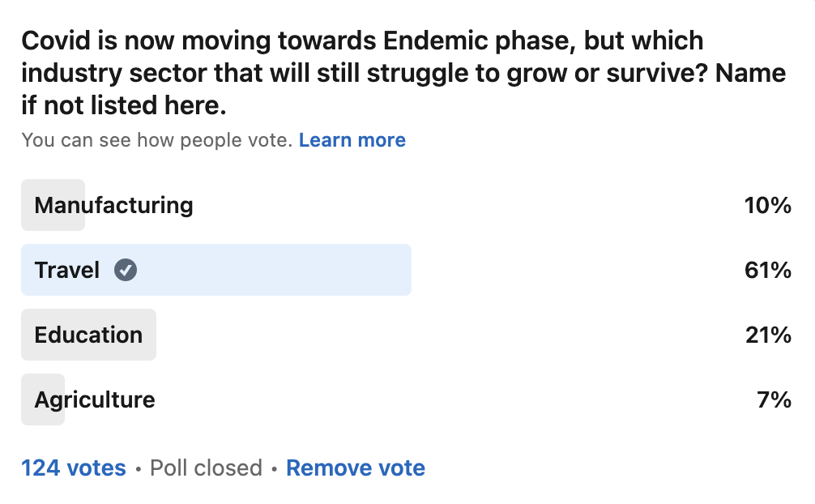Select the Travel option label

(66, 270)
